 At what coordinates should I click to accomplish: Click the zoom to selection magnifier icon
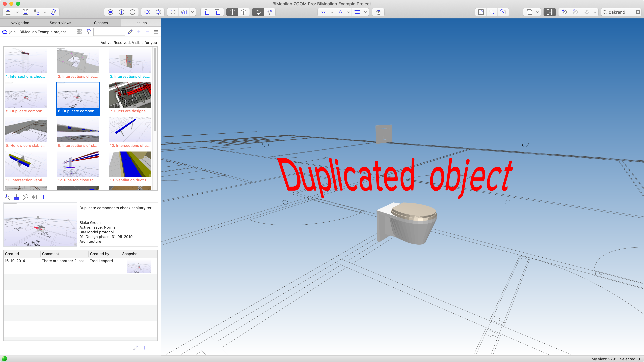click(x=503, y=12)
